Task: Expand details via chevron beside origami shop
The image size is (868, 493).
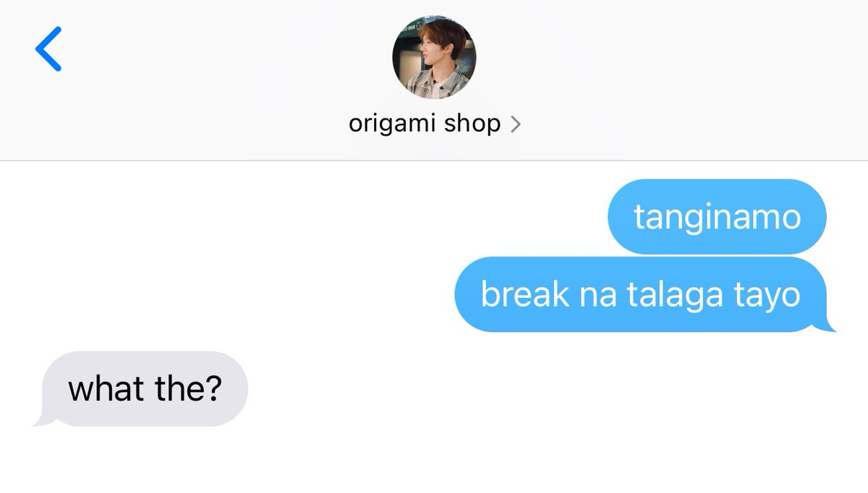Action: (515, 124)
